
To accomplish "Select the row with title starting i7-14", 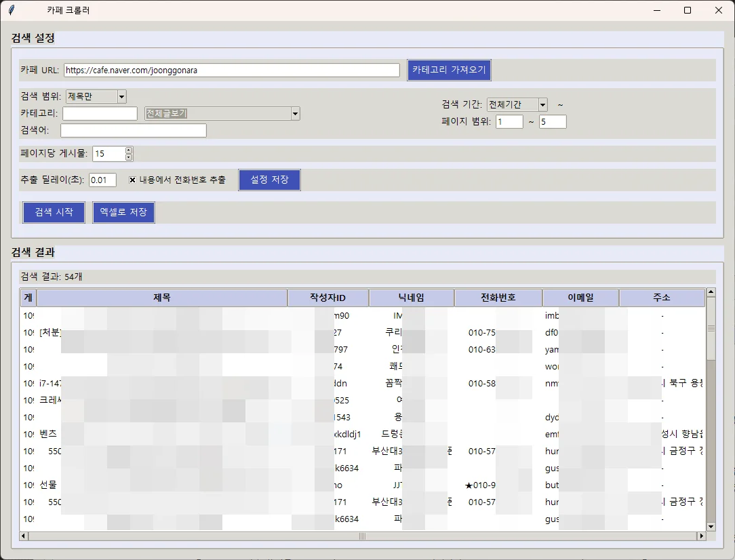I will point(362,383).
